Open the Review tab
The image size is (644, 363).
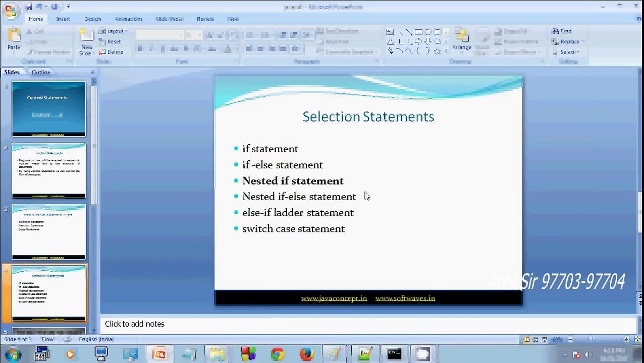point(205,19)
